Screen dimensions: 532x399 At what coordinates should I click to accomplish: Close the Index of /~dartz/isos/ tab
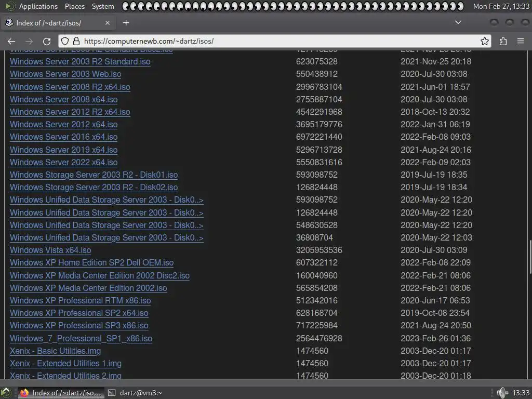coord(108,23)
